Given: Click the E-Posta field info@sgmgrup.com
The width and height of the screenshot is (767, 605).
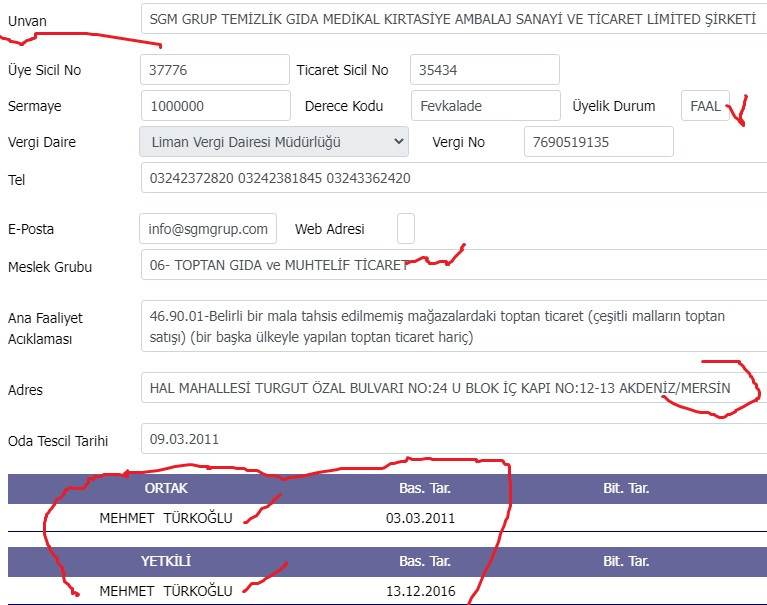Looking at the screenshot, I should pyautogui.click(x=208, y=228).
